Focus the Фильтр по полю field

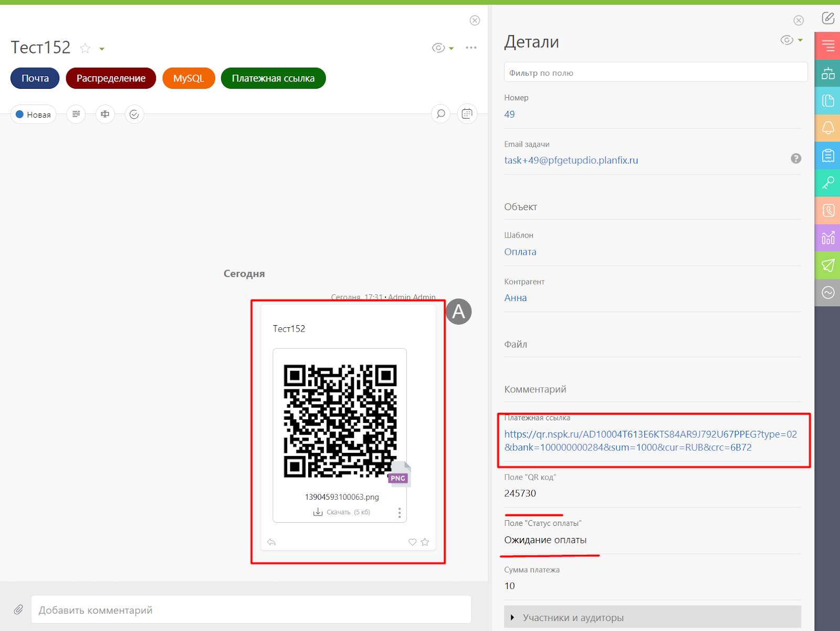point(655,73)
